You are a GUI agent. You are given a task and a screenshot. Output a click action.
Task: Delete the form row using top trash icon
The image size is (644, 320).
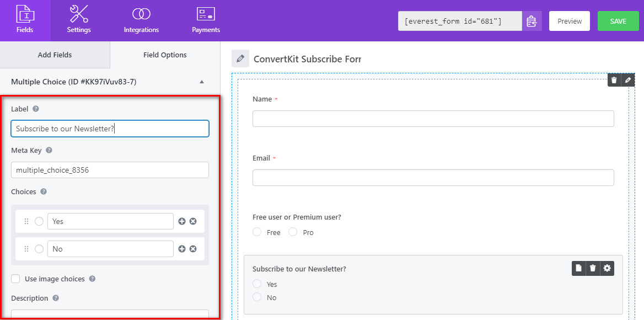pyautogui.click(x=614, y=80)
